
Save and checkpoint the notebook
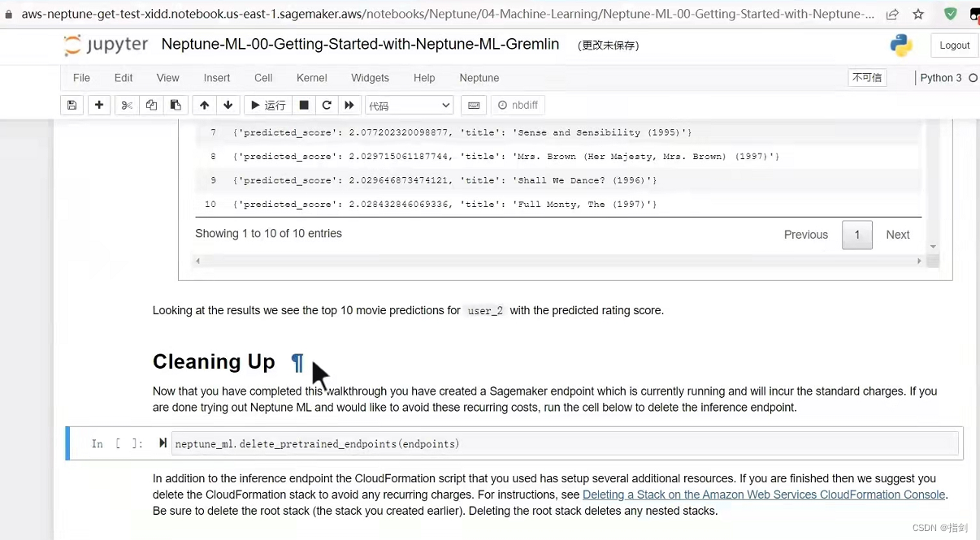tap(72, 105)
